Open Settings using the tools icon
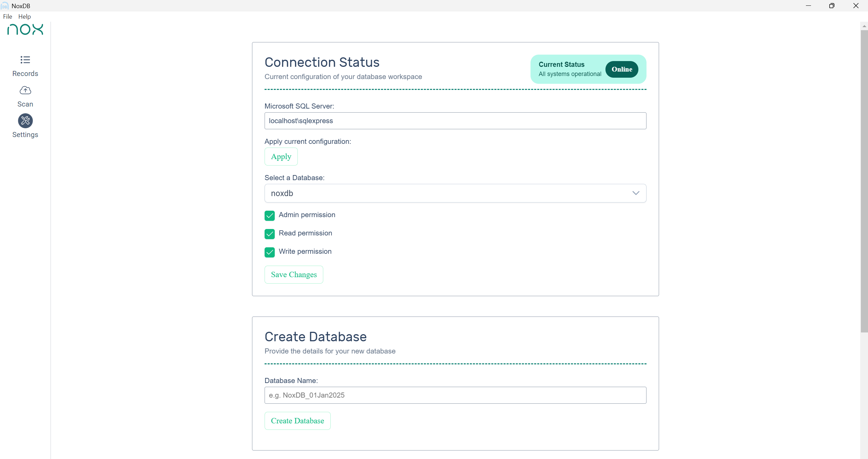The image size is (868, 459). tap(25, 120)
